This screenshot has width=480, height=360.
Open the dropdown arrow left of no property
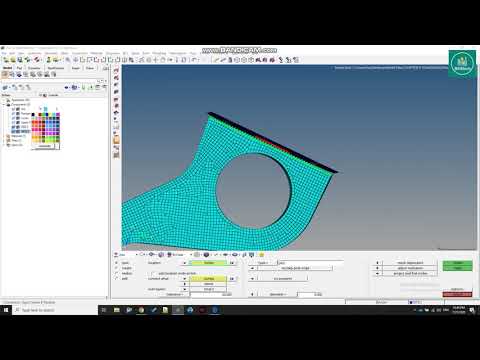(x=252, y=278)
